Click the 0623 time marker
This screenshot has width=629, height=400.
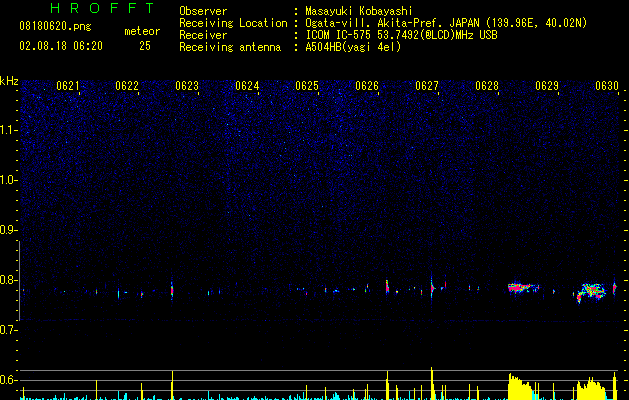(x=187, y=86)
